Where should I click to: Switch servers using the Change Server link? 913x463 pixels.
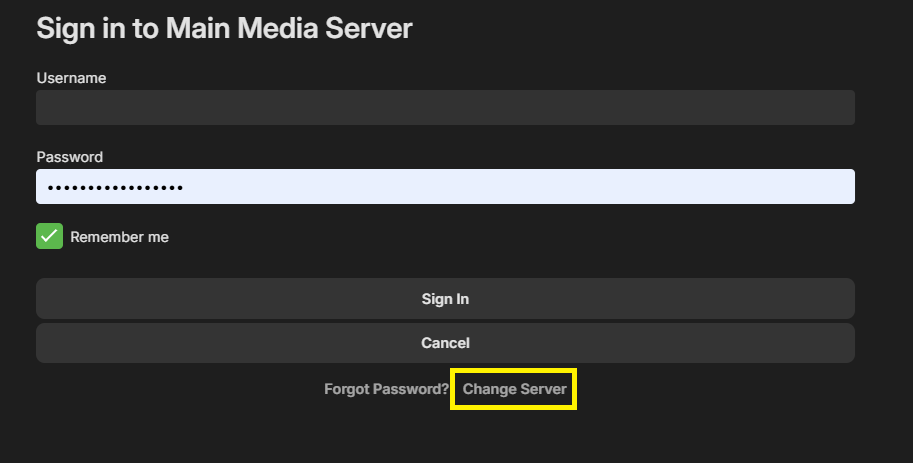(x=514, y=389)
